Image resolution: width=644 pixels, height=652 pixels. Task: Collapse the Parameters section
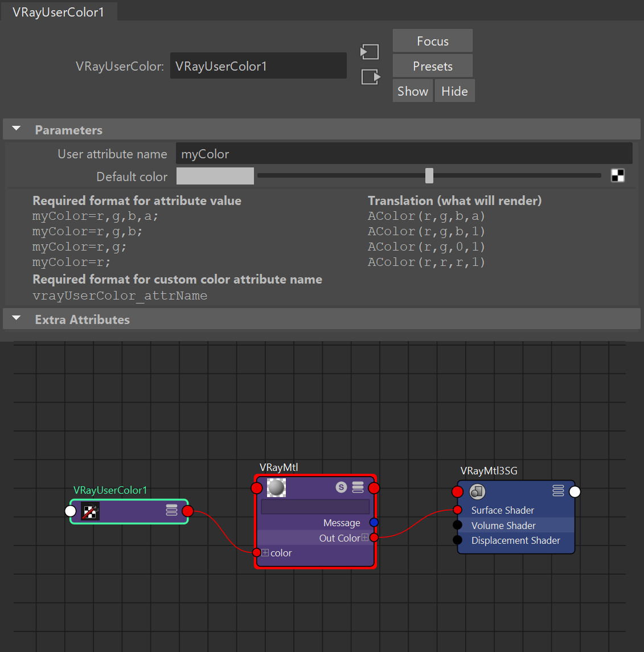[x=17, y=129]
